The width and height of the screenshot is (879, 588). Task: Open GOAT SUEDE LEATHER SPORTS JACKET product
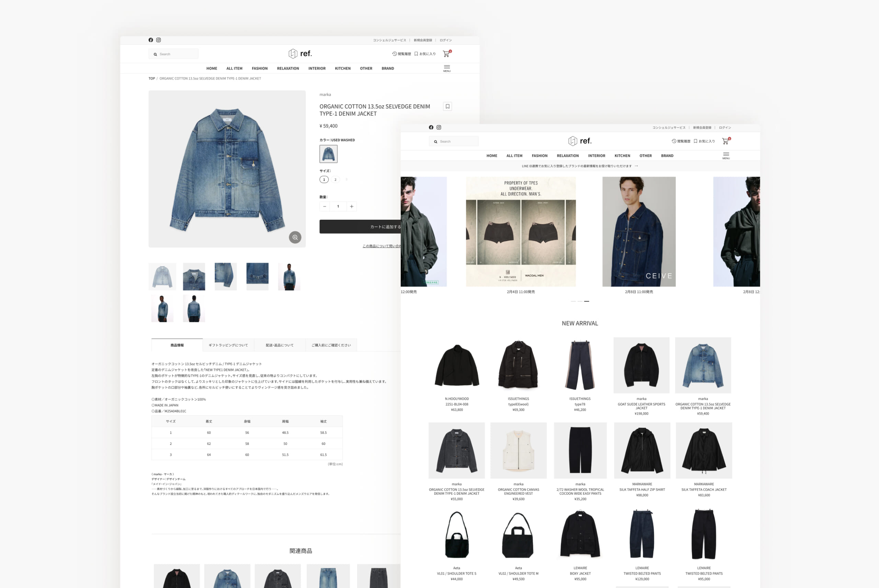click(x=642, y=376)
